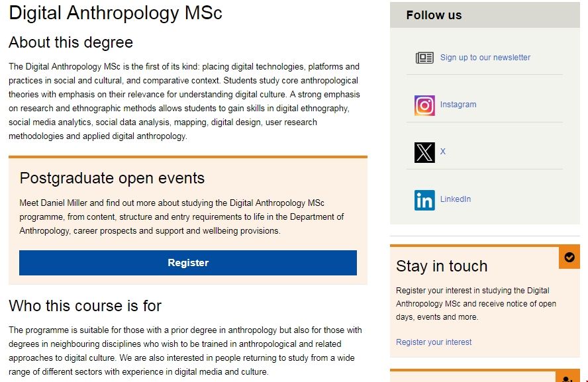Click the Follow us sidebar header

[x=434, y=15]
